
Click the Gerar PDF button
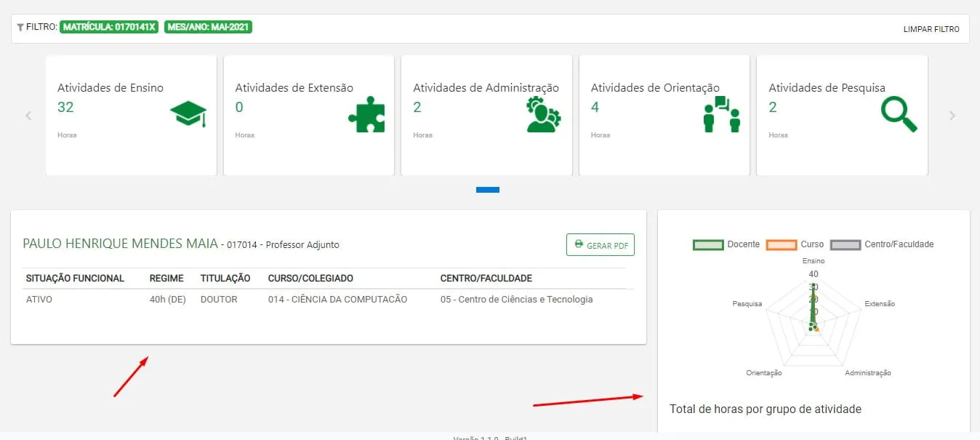[601, 245]
